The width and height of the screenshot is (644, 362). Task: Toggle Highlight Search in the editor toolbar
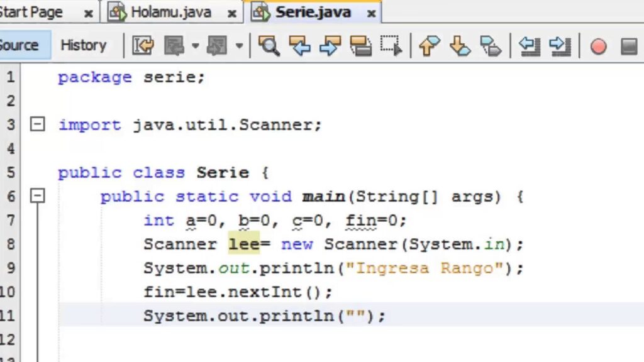360,46
